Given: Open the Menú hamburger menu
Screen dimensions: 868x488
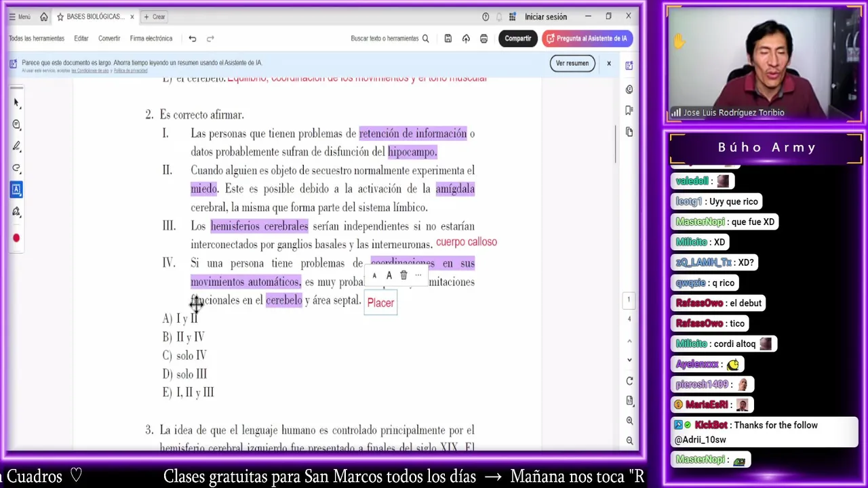Looking at the screenshot, I should click(20, 17).
